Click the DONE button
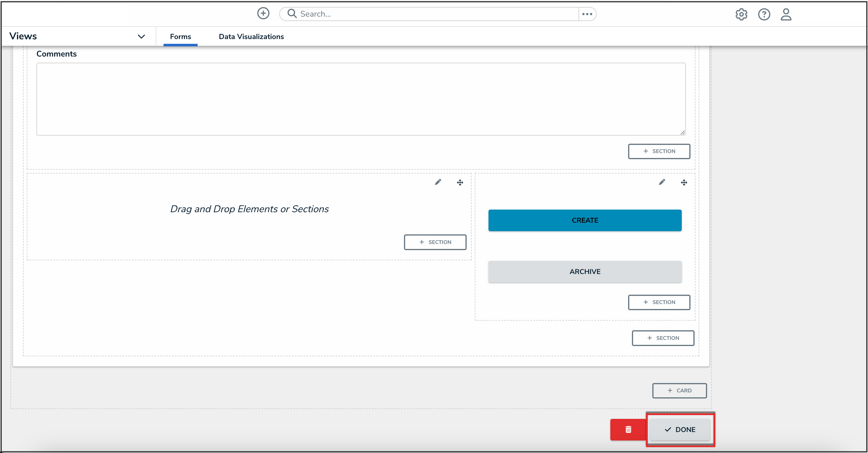This screenshot has height=453, width=868. coord(680,429)
